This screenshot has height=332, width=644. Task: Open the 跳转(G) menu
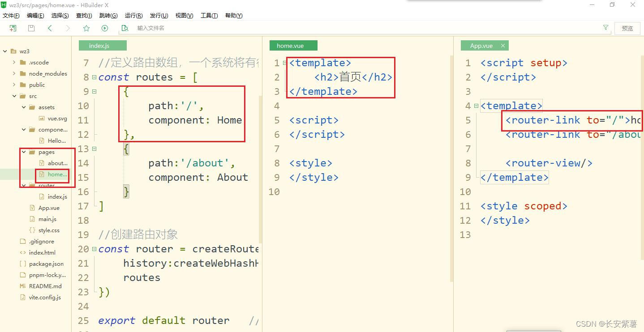click(108, 15)
